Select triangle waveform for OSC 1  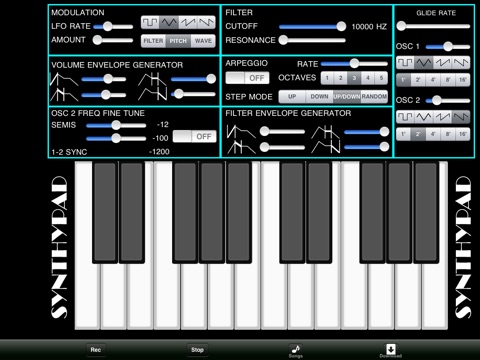pos(424,62)
